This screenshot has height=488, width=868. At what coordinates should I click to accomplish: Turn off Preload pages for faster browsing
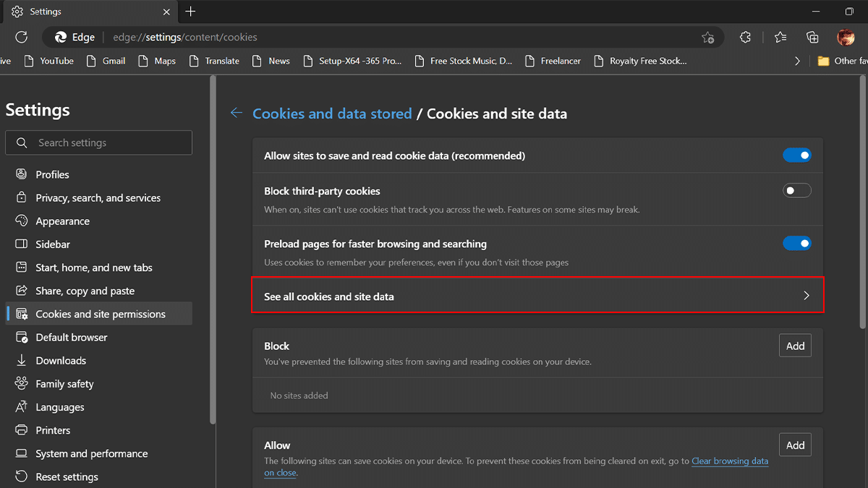click(797, 243)
